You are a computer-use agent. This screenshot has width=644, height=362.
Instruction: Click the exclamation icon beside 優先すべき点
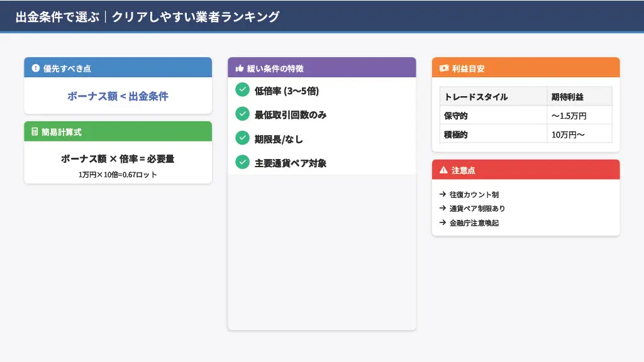pyautogui.click(x=35, y=68)
